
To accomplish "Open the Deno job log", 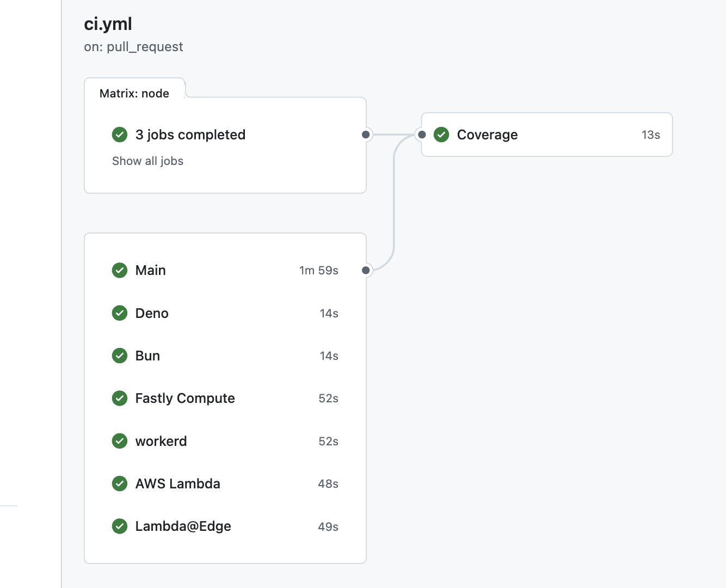I will [x=152, y=313].
